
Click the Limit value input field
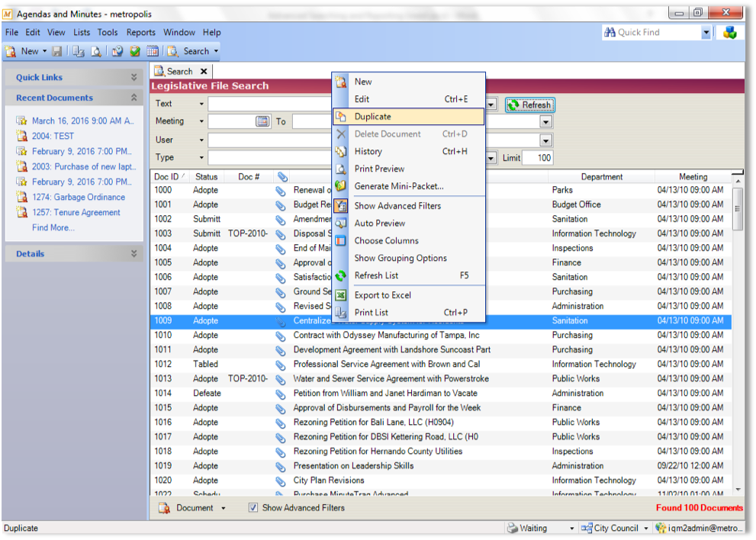pyautogui.click(x=537, y=158)
